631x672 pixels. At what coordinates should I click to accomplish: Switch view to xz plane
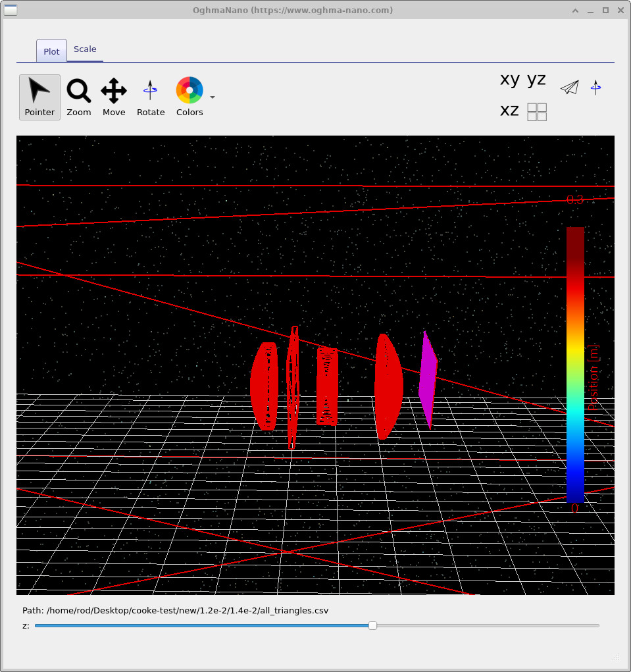[x=509, y=111]
